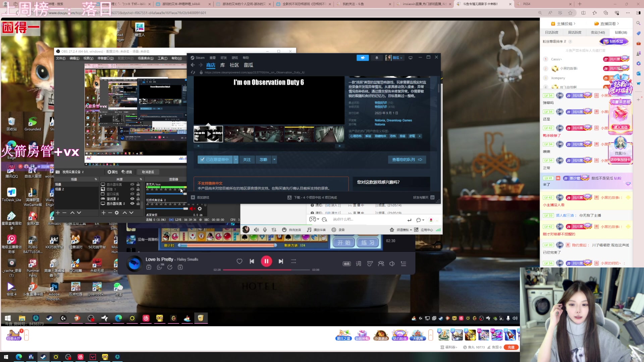The width and height of the screenshot is (644, 362).
Task: Like the song with the heart icon
Action: coord(239,261)
